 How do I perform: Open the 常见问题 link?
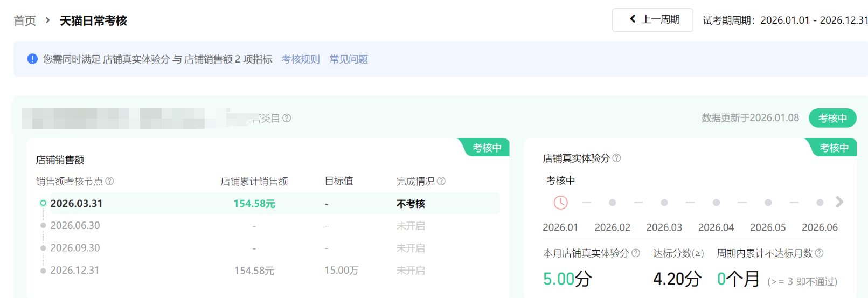coord(349,59)
